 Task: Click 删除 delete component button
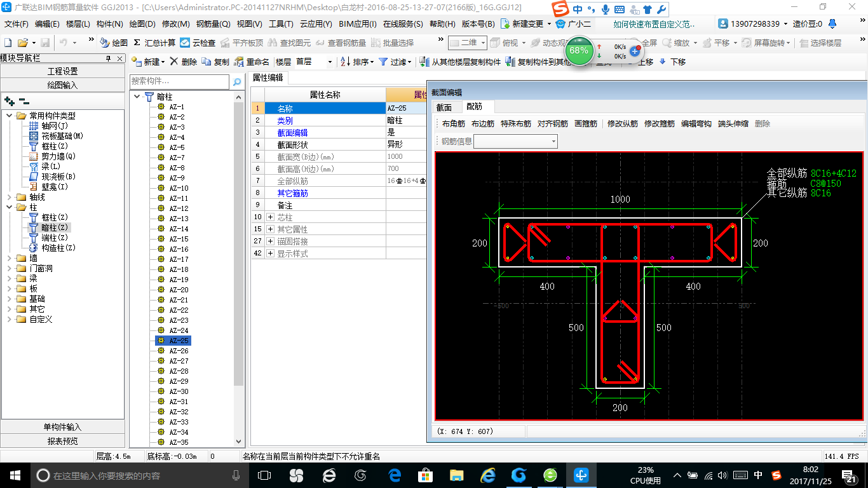pos(183,62)
